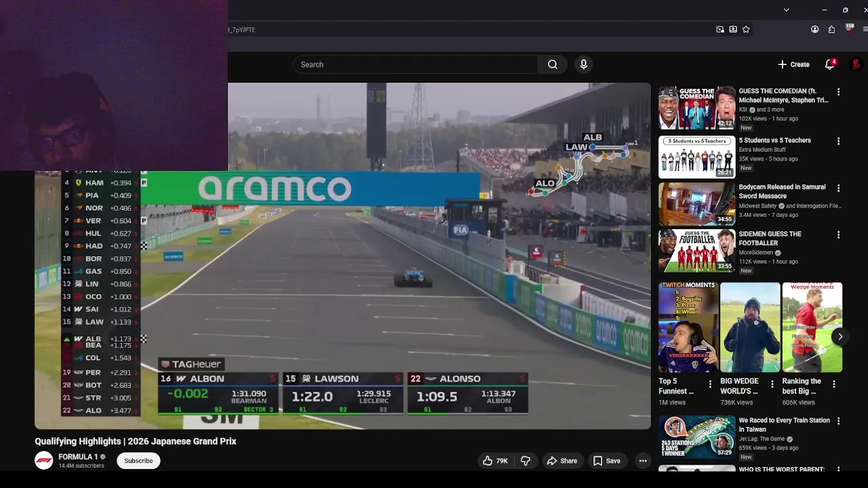
Task: Click the 14.4M subscribers text
Action: tap(81, 466)
